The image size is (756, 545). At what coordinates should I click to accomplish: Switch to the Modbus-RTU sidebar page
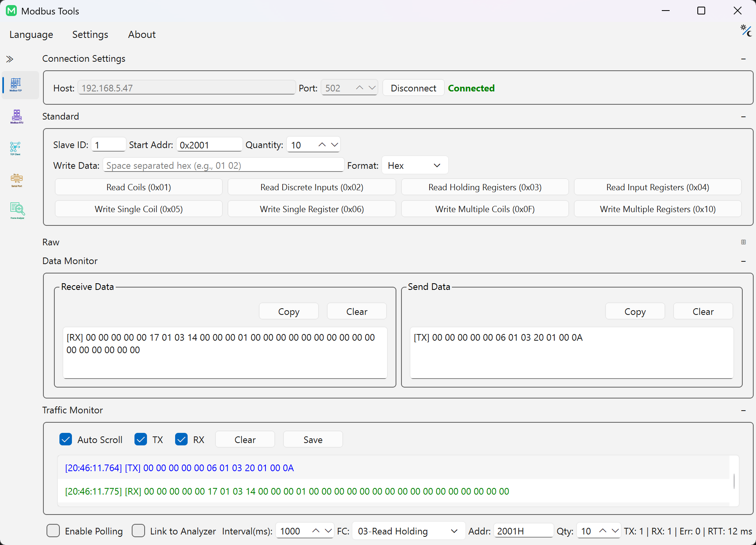(x=16, y=117)
